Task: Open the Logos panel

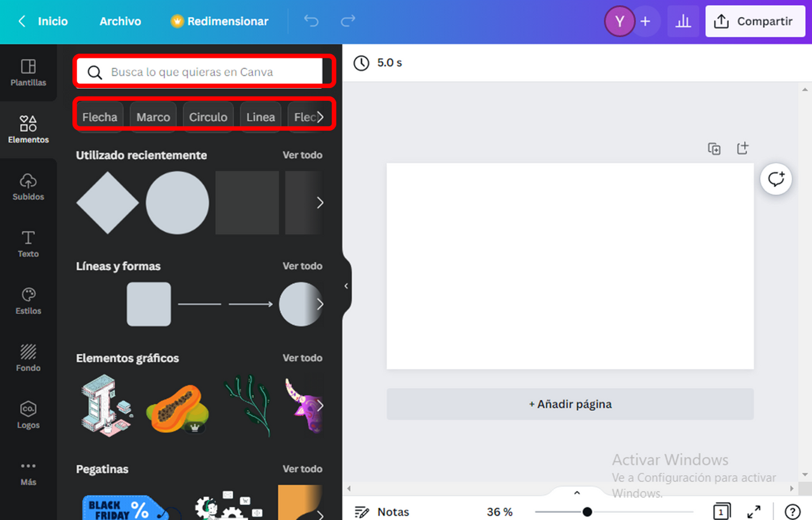Action: [x=28, y=415]
